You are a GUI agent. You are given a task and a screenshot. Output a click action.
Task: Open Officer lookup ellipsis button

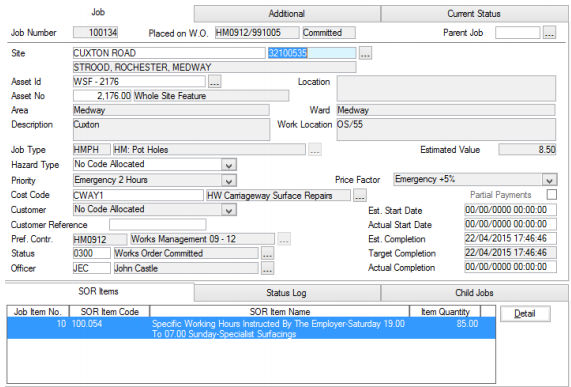(268, 268)
